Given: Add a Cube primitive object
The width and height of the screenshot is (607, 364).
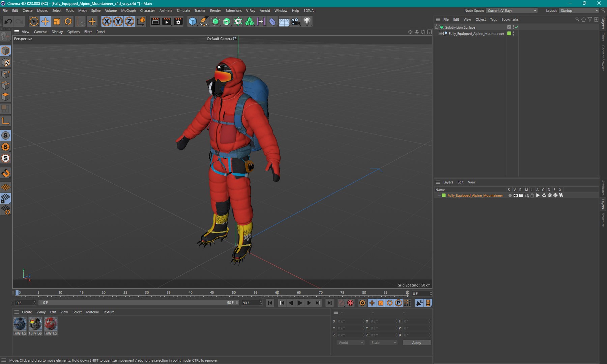Looking at the screenshot, I should (192, 22).
